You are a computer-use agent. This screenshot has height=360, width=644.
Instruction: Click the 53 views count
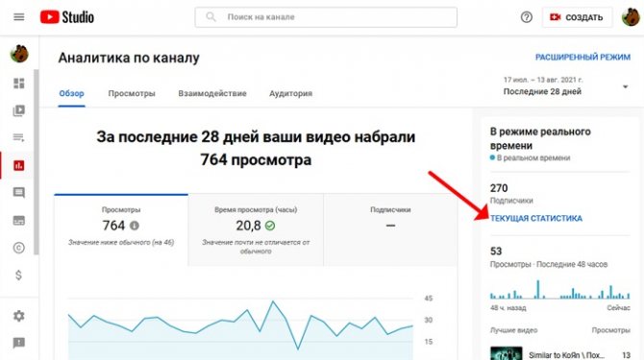pos(496,252)
